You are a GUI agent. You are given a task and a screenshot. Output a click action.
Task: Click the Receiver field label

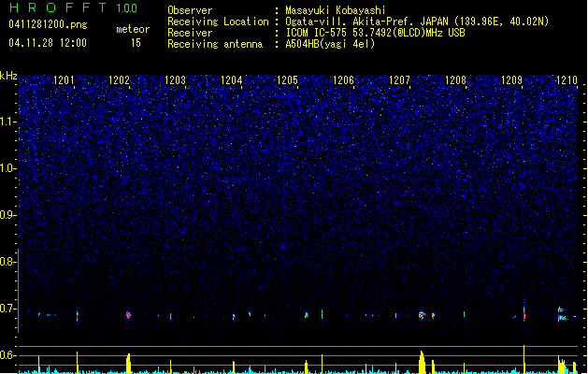point(190,33)
